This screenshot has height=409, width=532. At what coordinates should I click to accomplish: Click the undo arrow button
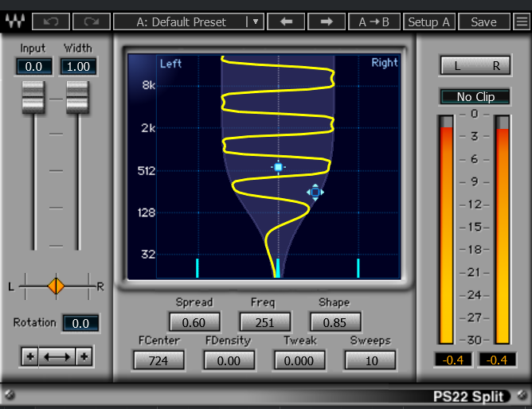[51, 22]
